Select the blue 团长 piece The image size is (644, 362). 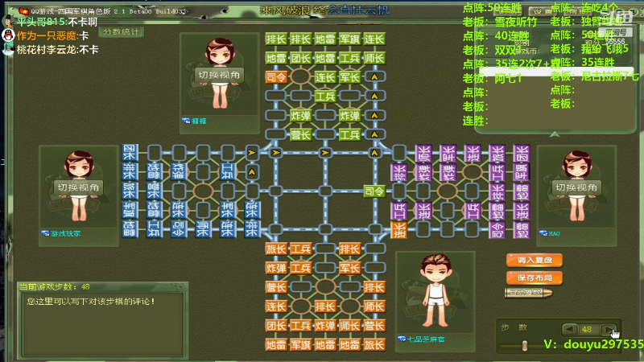130,153
